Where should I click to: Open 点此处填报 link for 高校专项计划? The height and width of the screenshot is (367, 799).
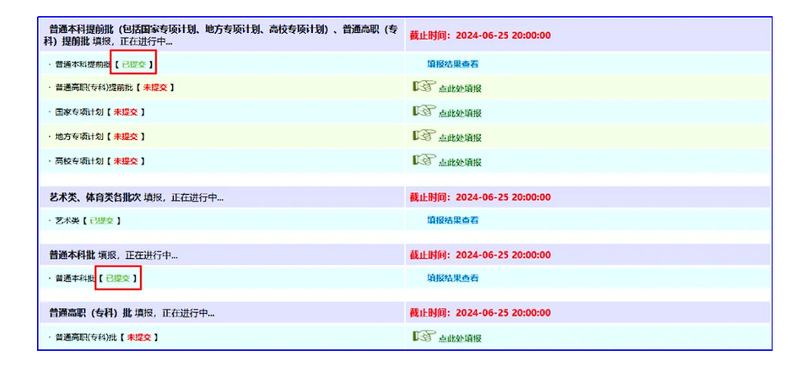point(460,163)
